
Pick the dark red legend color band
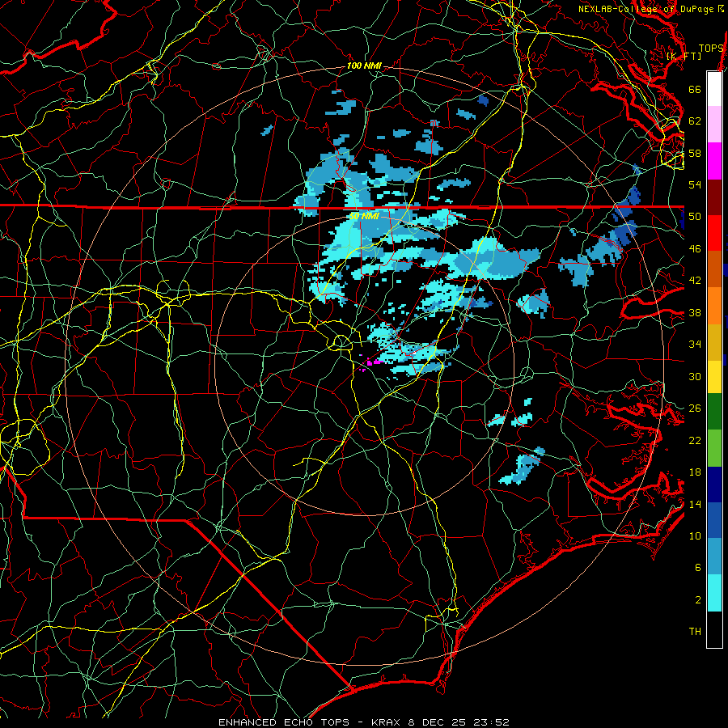tap(714, 197)
